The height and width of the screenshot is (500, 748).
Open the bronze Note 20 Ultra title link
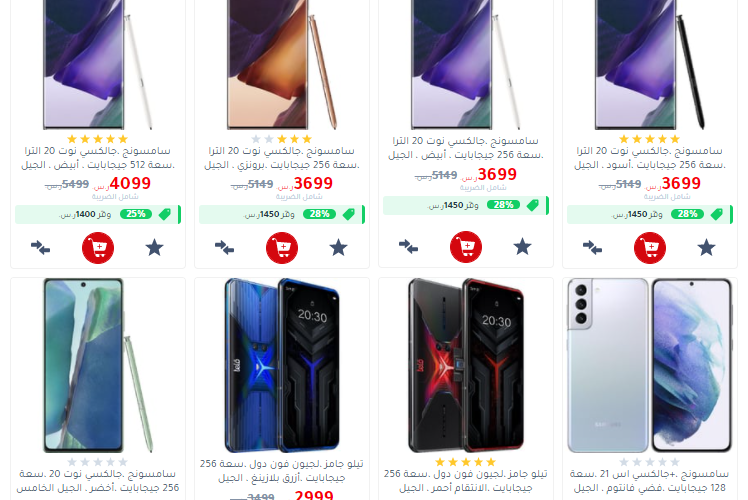[x=282, y=158]
